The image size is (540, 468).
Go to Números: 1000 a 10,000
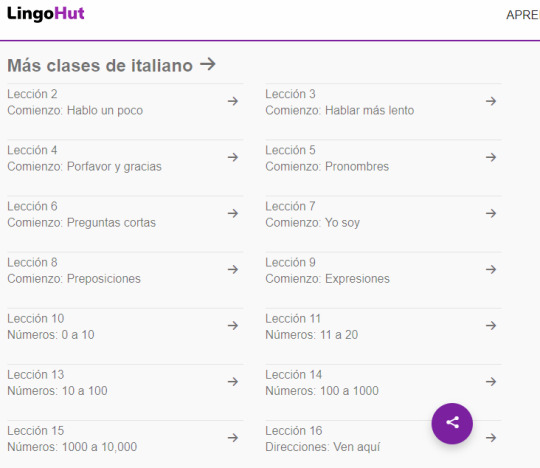72,447
